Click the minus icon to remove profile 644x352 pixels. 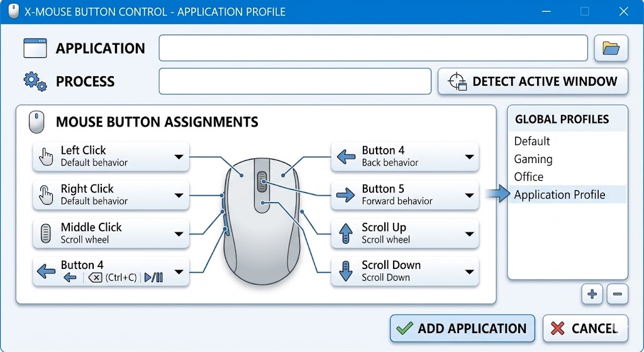point(617,293)
